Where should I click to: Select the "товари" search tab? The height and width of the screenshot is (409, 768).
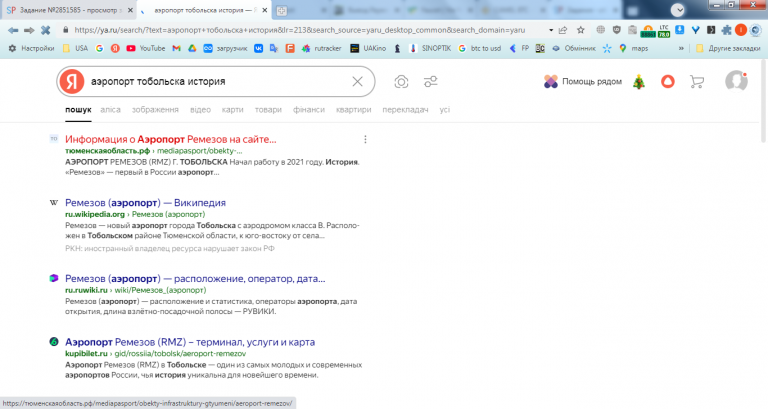point(268,110)
